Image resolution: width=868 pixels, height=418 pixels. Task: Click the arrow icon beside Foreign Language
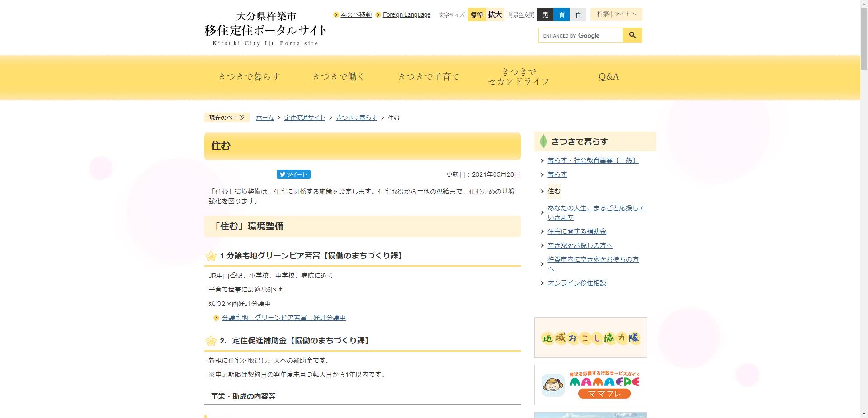click(377, 14)
